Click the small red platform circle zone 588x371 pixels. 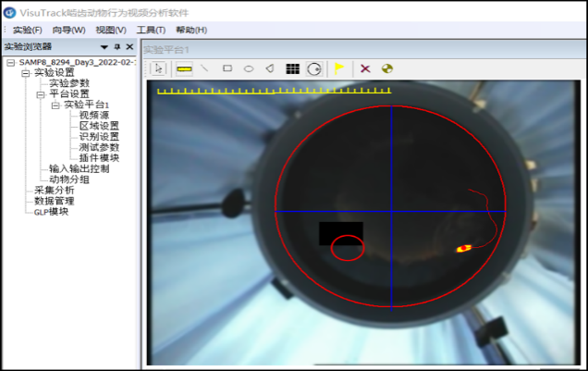tap(348, 248)
